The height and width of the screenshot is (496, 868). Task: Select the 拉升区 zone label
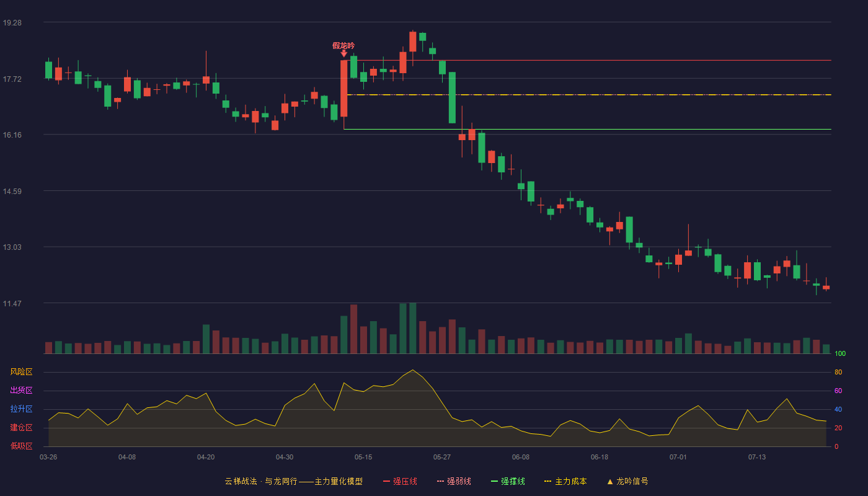coord(21,409)
